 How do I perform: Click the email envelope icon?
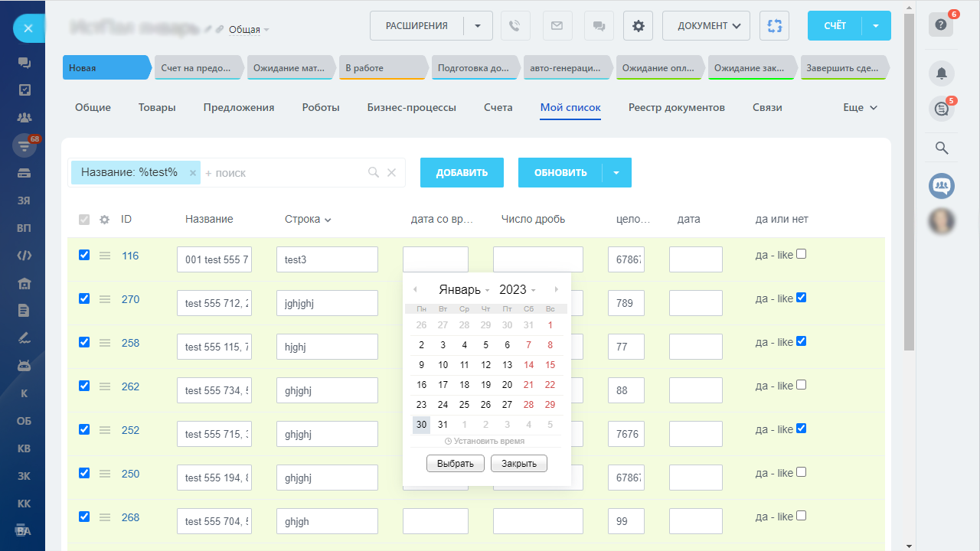point(557,26)
